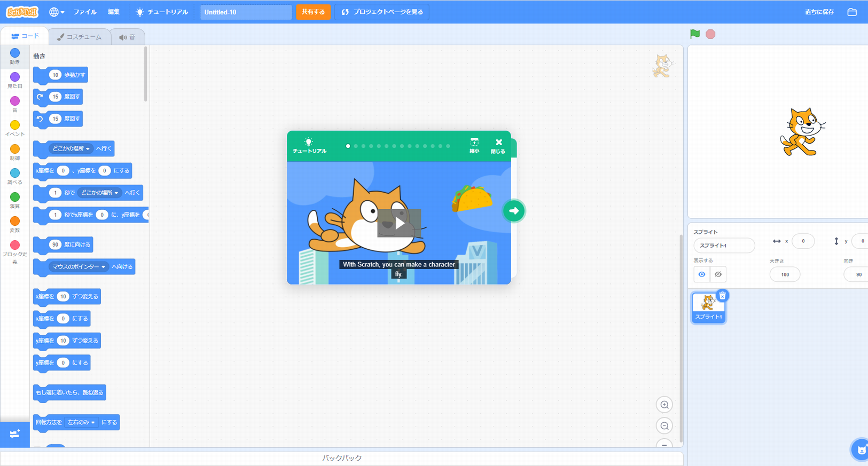Open the ファイル menu
The image size is (868, 466).
click(x=85, y=12)
